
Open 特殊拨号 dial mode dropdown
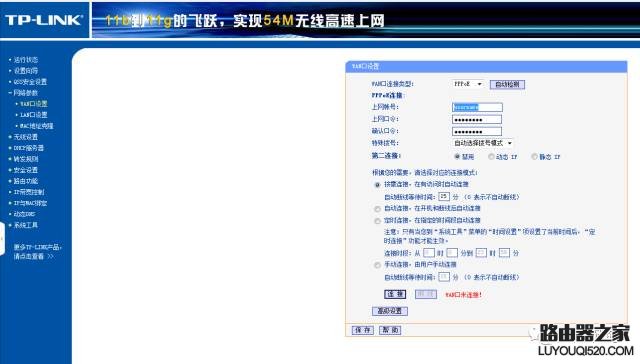pos(483,143)
